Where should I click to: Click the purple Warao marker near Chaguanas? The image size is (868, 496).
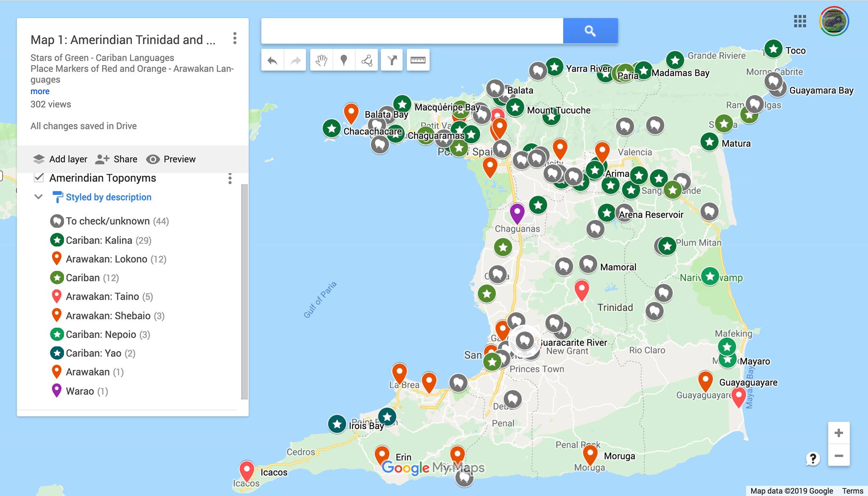517,212
